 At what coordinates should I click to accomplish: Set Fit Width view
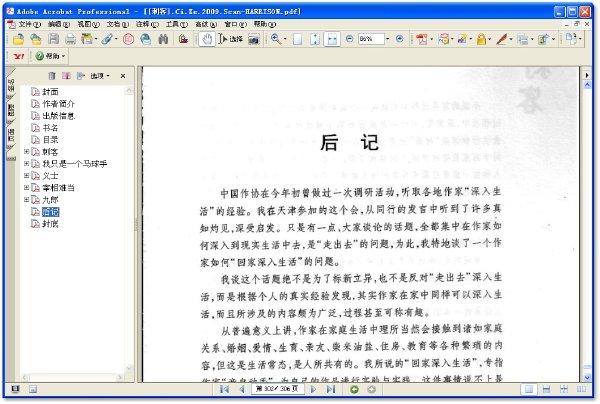[x=332, y=39]
